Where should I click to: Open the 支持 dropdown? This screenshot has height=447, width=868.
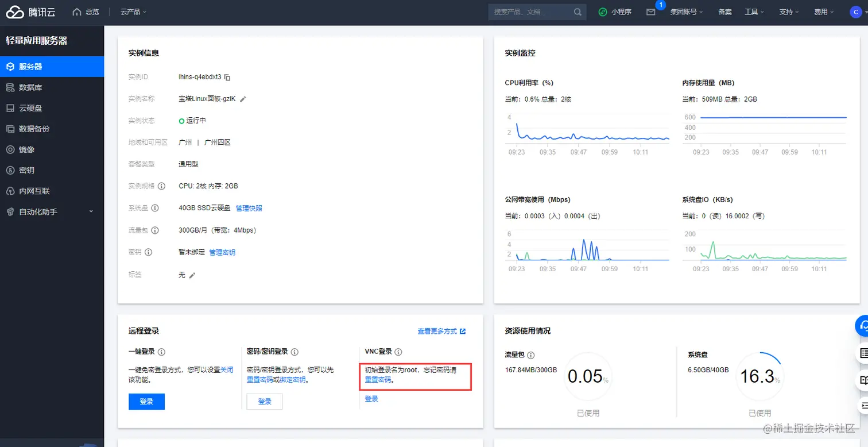(789, 11)
